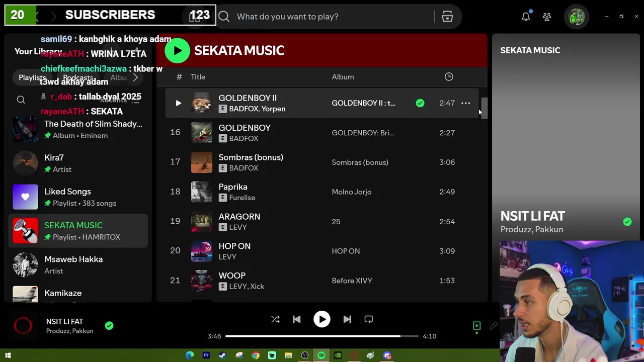Toggle shuffle in the player bar
This screenshot has width=644, height=362.
(x=275, y=319)
